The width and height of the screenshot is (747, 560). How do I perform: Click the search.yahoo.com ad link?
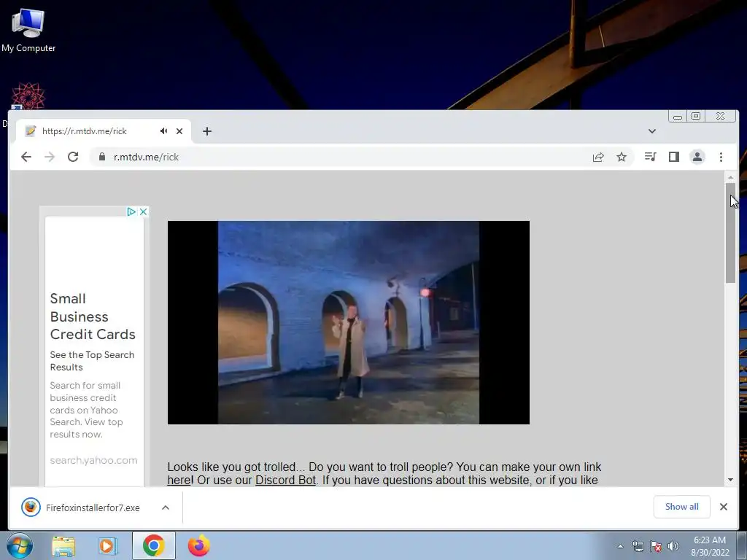click(x=93, y=461)
